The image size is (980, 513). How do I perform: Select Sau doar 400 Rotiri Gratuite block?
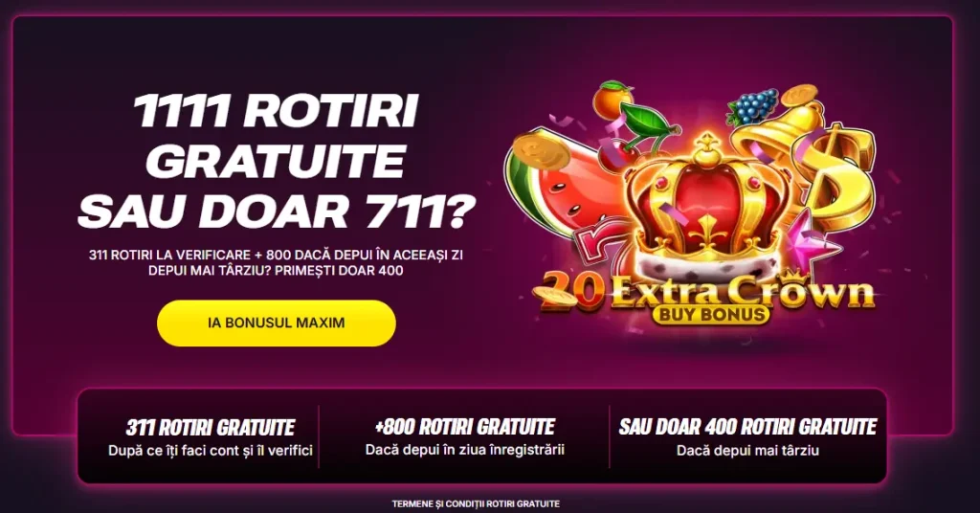tap(747, 436)
